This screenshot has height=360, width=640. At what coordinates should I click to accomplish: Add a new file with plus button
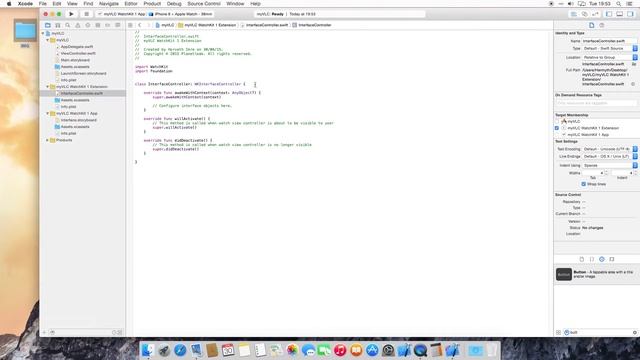[x=44, y=332]
